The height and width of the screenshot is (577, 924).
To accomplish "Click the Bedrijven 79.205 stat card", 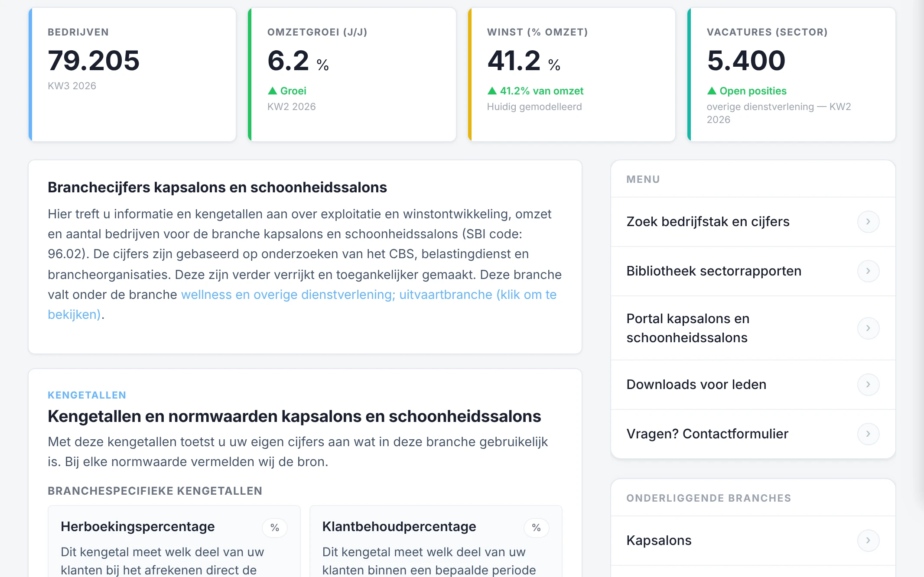I will point(132,75).
